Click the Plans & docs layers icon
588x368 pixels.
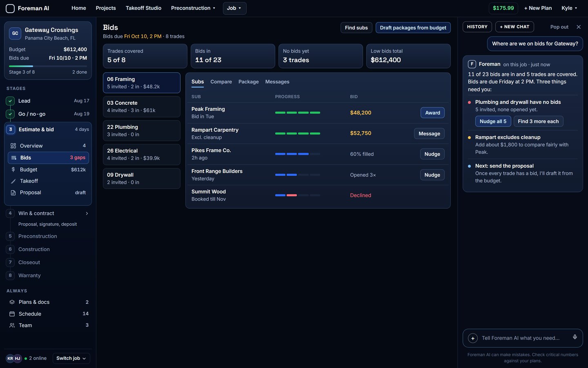click(12, 302)
